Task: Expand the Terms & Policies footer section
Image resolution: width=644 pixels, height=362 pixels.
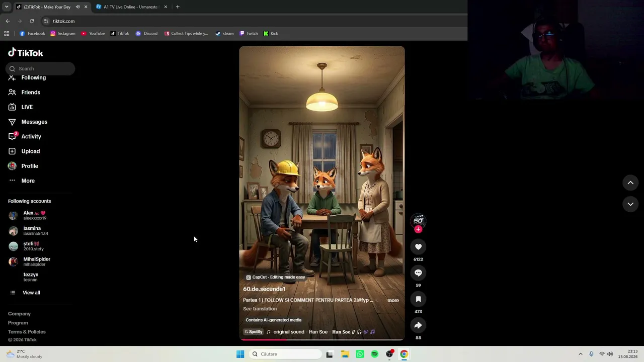Action: click(27, 332)
